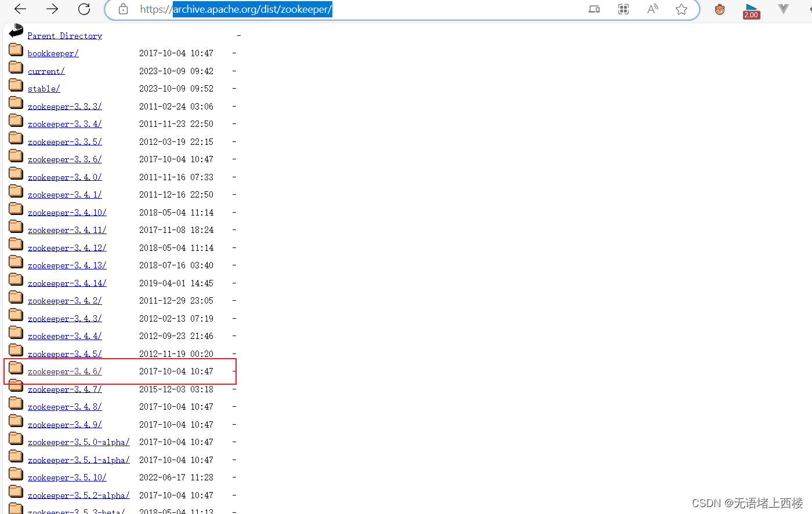
Task: Open zookeeper-3.4.4/ link
Action: pyautogui.click(x=65, y=336)
